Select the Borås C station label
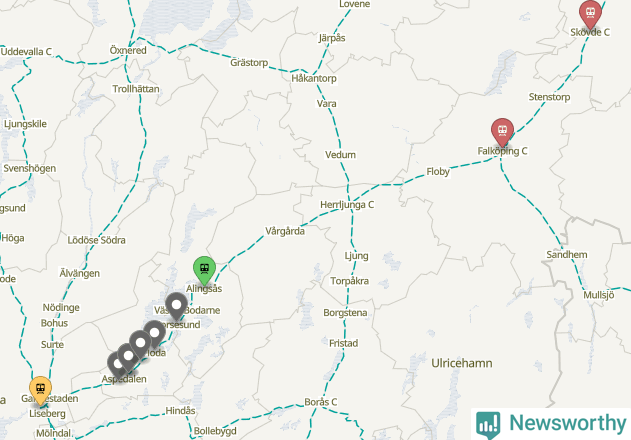Image resolution: width=631 pixels, height=440 pixels. [x=321, y=402]
